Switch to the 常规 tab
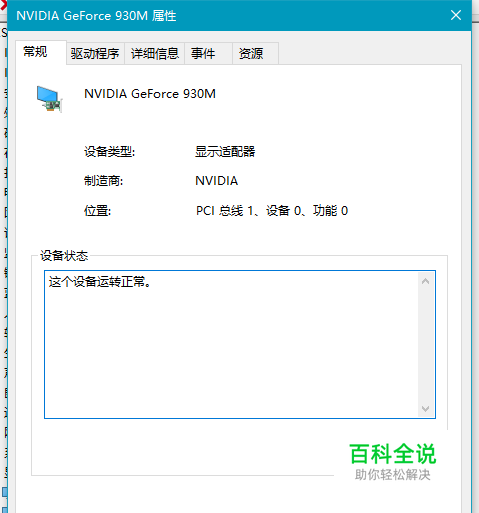This screenshot has height=513, width=479. point(41,52)
